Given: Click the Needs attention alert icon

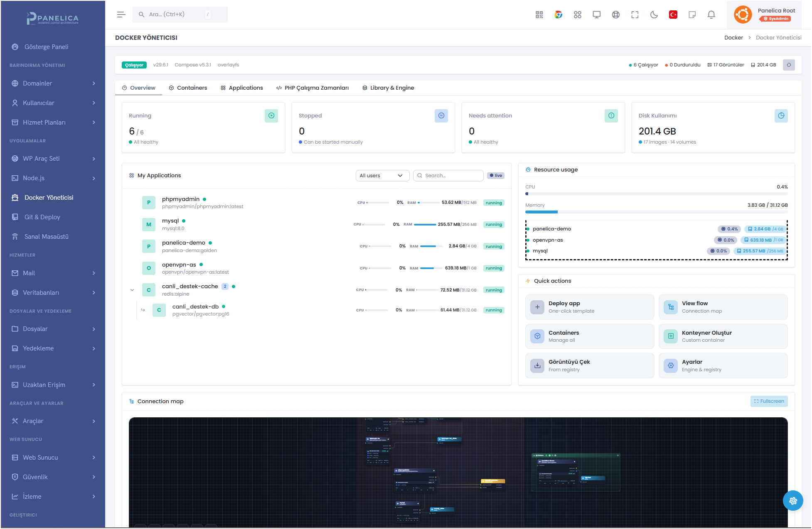Looking at the screenshot, I should pyautogui.click(x=611, y=116).
